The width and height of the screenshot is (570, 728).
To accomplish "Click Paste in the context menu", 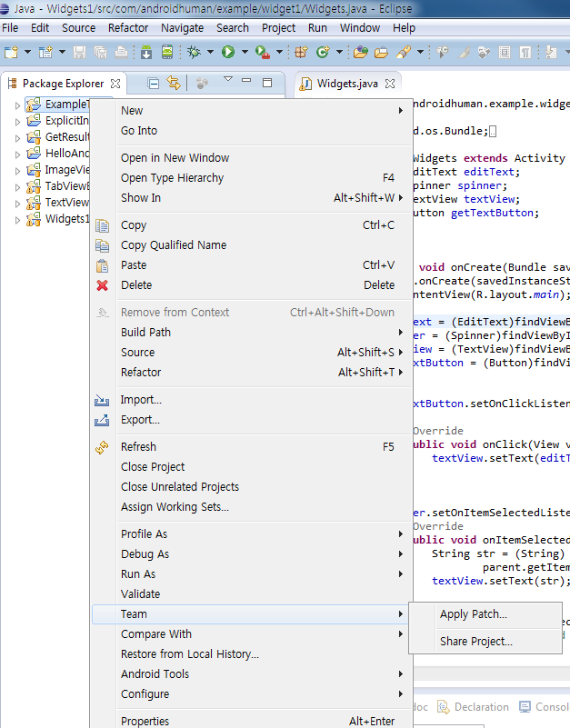I will click(252, 265).
